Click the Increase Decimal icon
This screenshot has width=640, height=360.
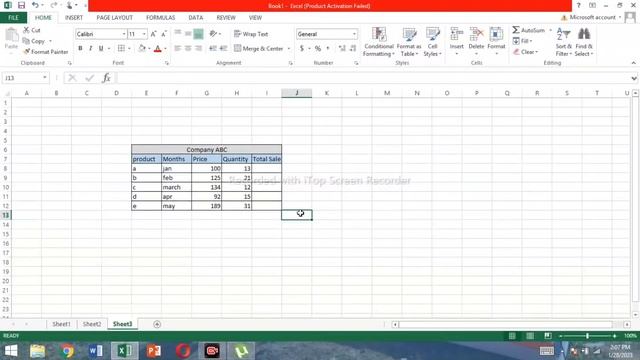click(x=342, y=49)
